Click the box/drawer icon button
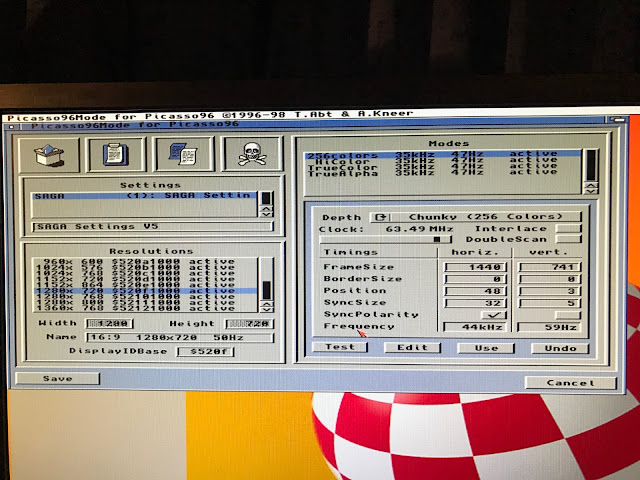640x480 pixels. 49,155
